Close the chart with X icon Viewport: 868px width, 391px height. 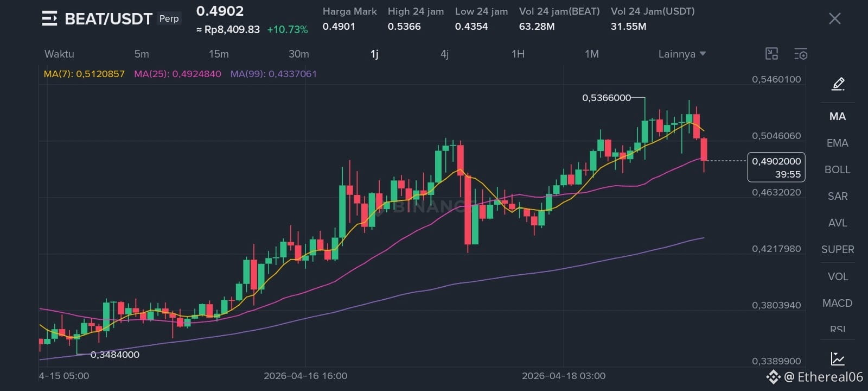tap(835, 18)
